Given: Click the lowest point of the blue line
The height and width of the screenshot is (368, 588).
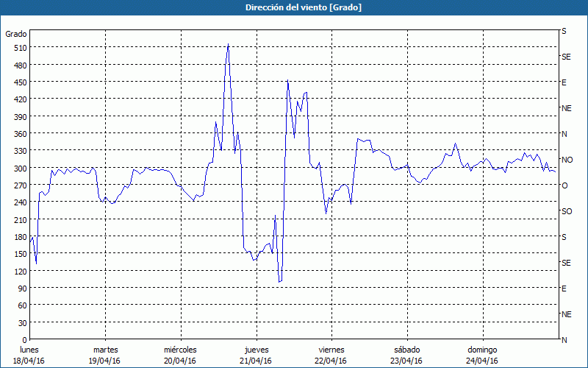Looking at the screenshot, I should point(279,281).
